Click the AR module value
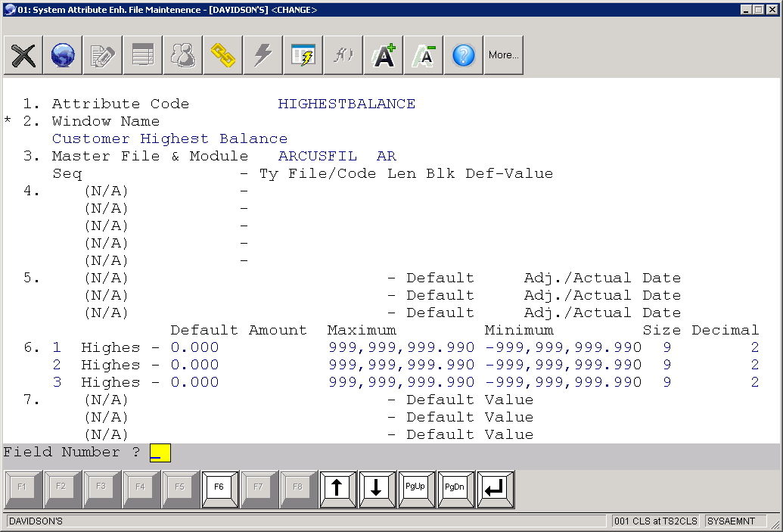The image size is (783, 532). pos(387,157)
